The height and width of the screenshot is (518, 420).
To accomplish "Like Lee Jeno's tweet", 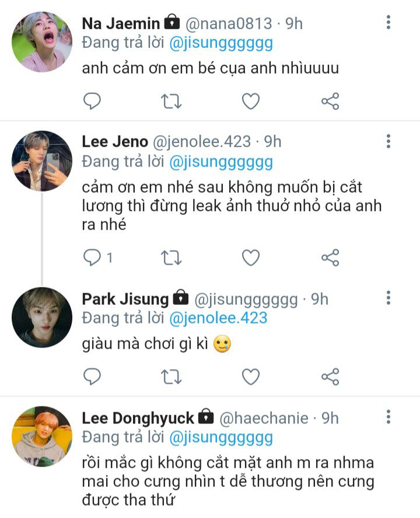I will click(251, 258).
